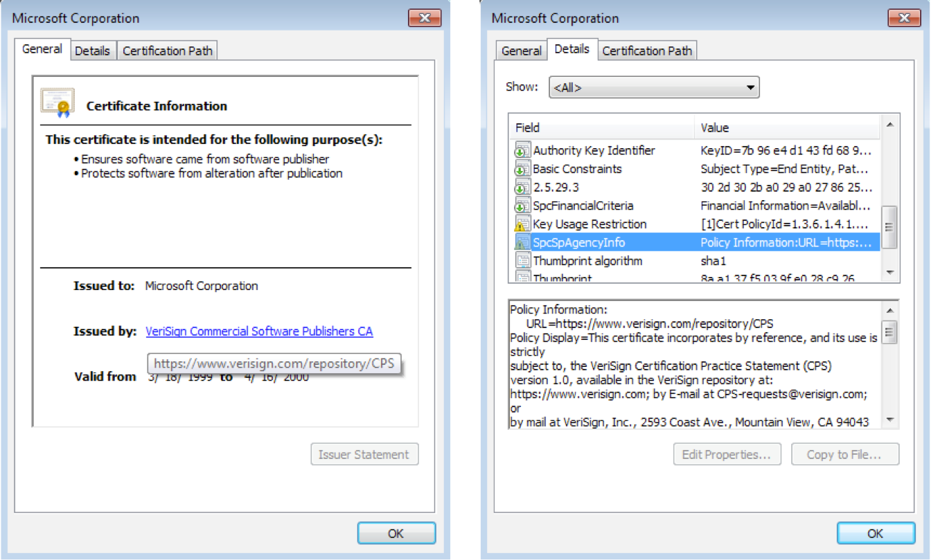Click the field list scroll down arrow
The image size is (931, 560).
[889, 273]
